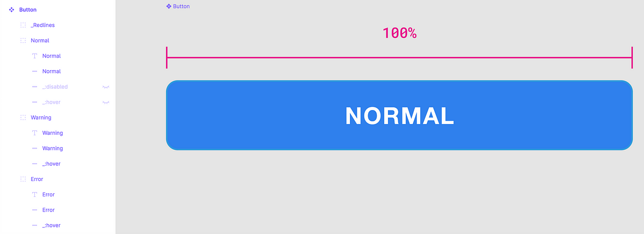Click the Warning text layer T icon
Screen dimensions: 644x234
[35, 133]
